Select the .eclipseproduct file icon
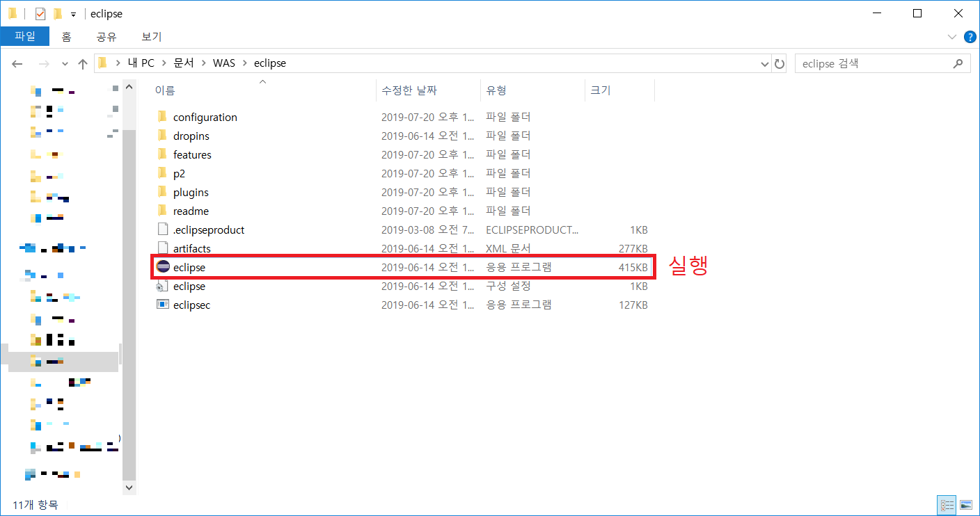The width and height of the screenshot is (980, 516). [163, 229]
